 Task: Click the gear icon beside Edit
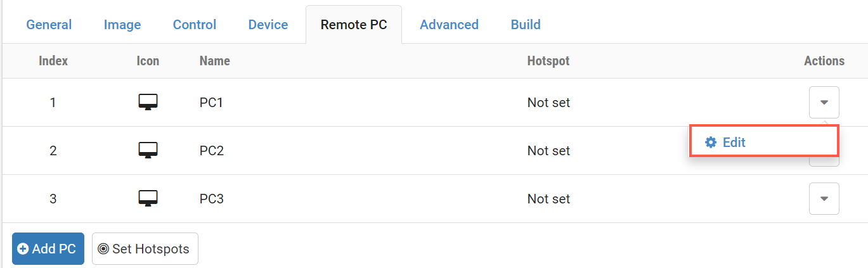point(711,142)
